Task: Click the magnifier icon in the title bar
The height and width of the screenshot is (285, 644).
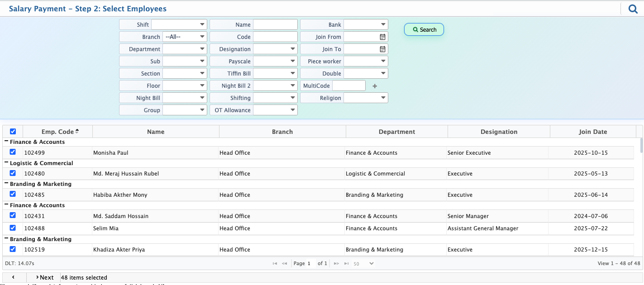Action: coord(633,9)
